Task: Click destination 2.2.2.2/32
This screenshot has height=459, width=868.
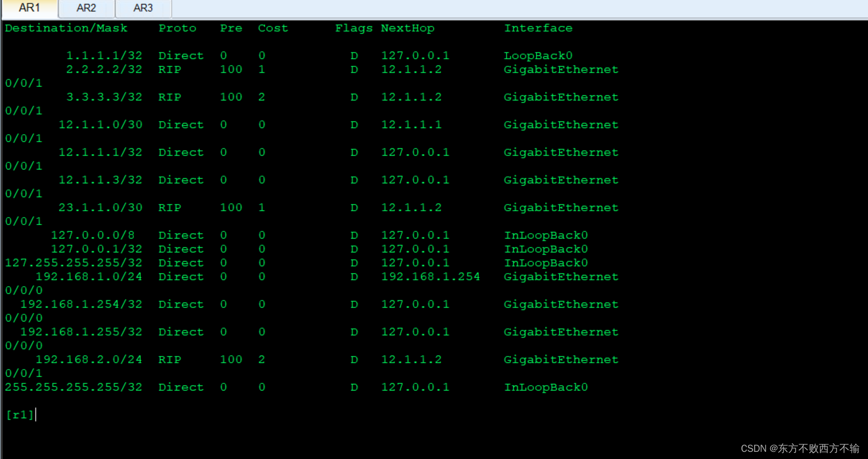Action: point(104,69)
